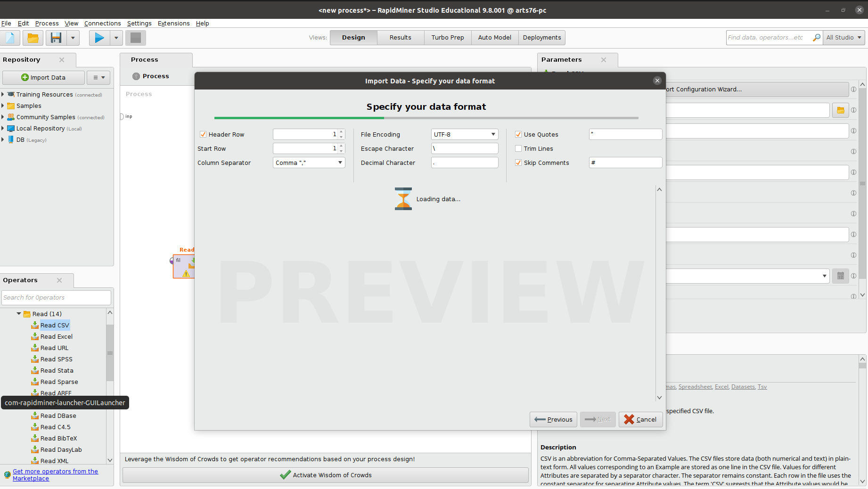Collapse the Read (14) operator folder

pos(19,314)
